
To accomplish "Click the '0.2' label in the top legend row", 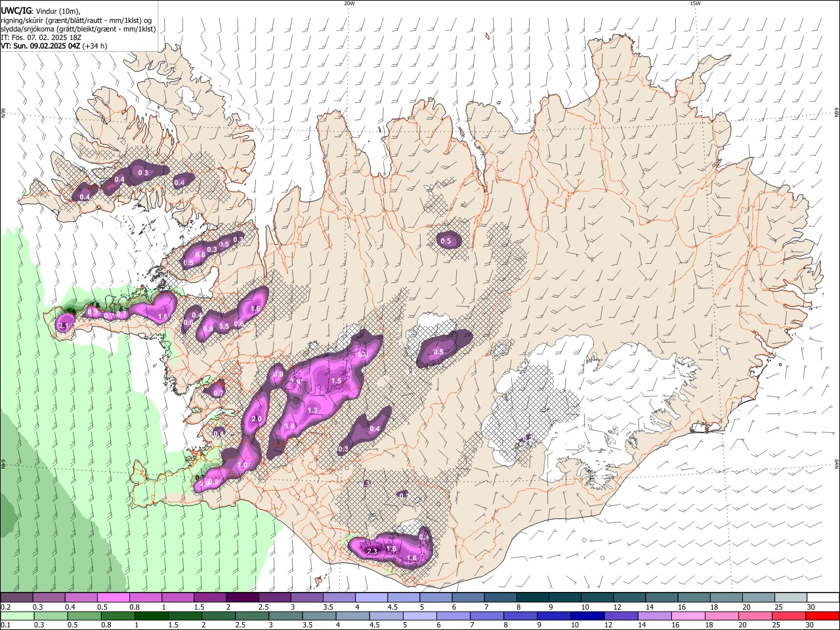I will (x=5, y=608).
